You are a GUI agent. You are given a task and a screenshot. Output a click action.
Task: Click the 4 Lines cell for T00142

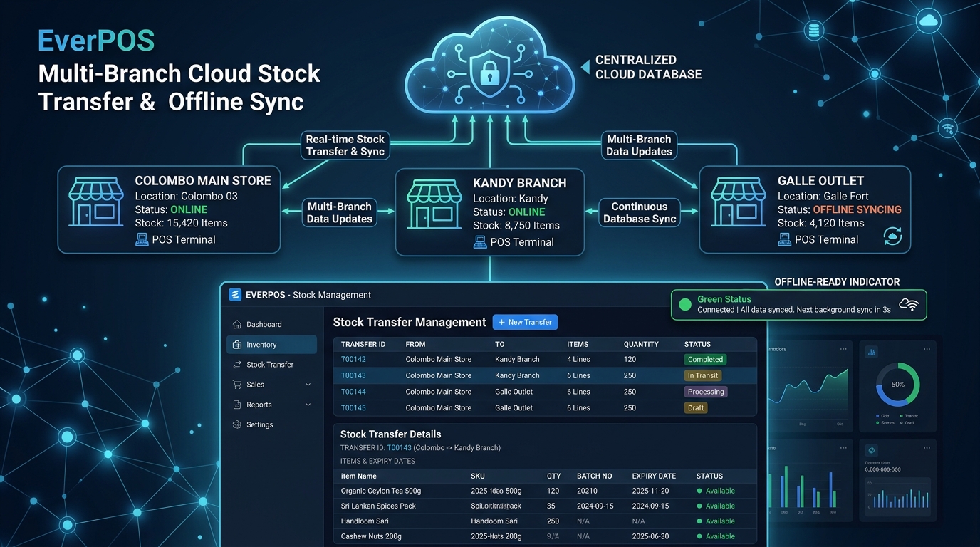pos(578,360)
